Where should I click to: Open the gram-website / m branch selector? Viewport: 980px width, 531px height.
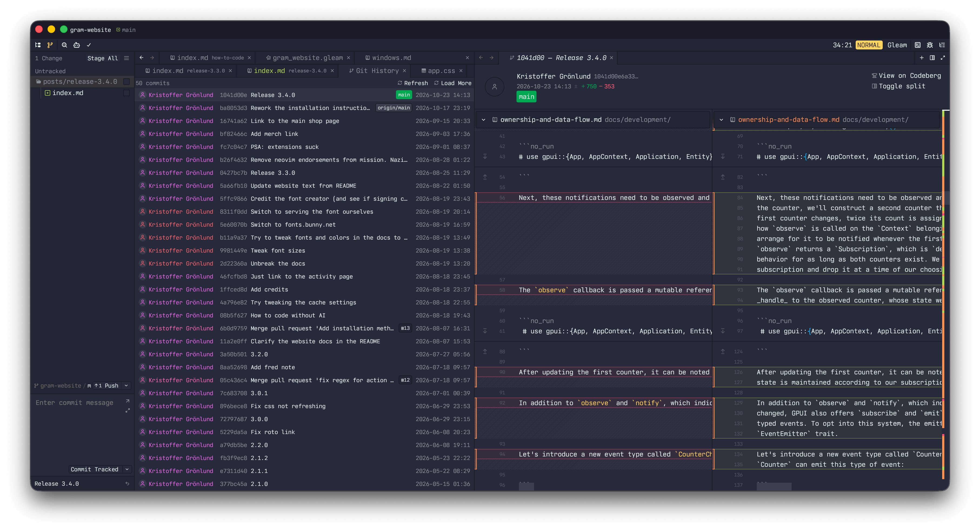63,386
